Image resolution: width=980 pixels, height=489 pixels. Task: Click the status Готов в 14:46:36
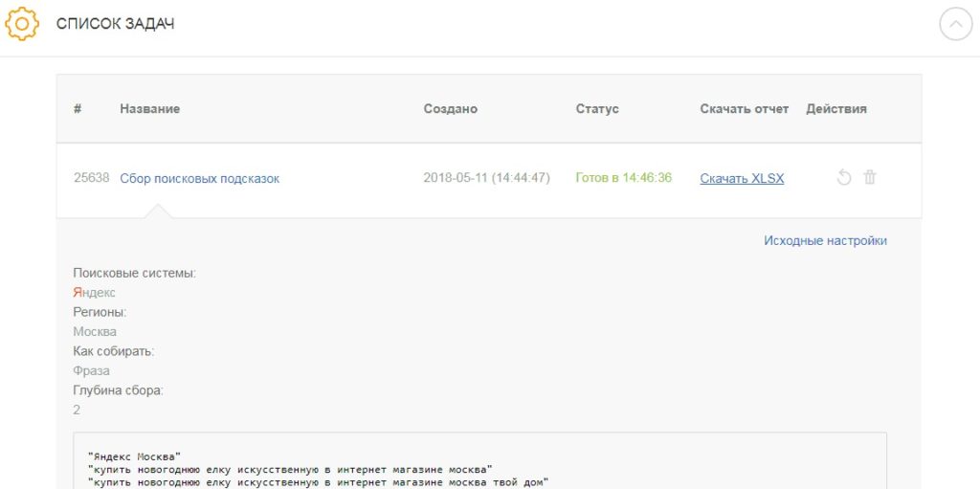(x=624, y=178)
